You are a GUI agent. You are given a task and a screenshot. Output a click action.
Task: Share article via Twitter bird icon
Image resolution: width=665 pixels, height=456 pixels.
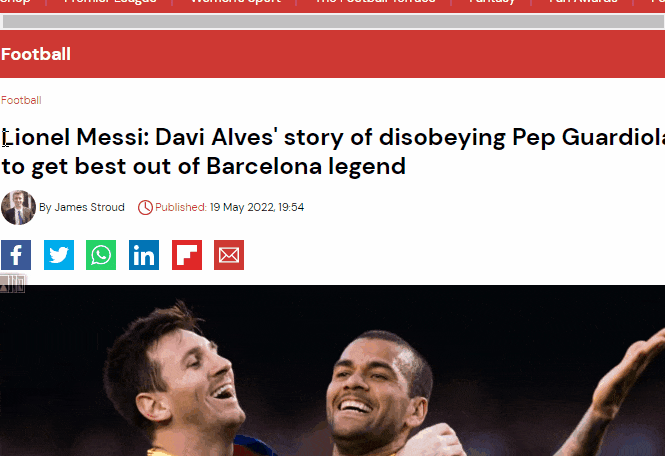(59, 255)
